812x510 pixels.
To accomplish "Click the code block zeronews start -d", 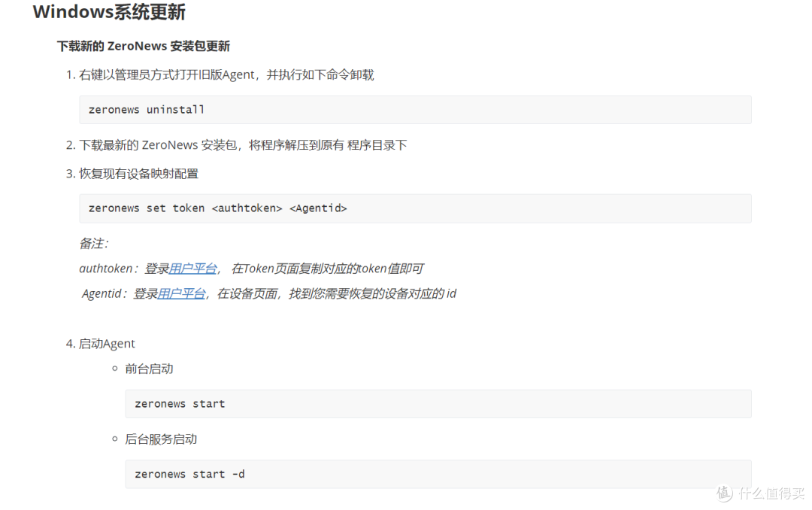I will point(438,474).
